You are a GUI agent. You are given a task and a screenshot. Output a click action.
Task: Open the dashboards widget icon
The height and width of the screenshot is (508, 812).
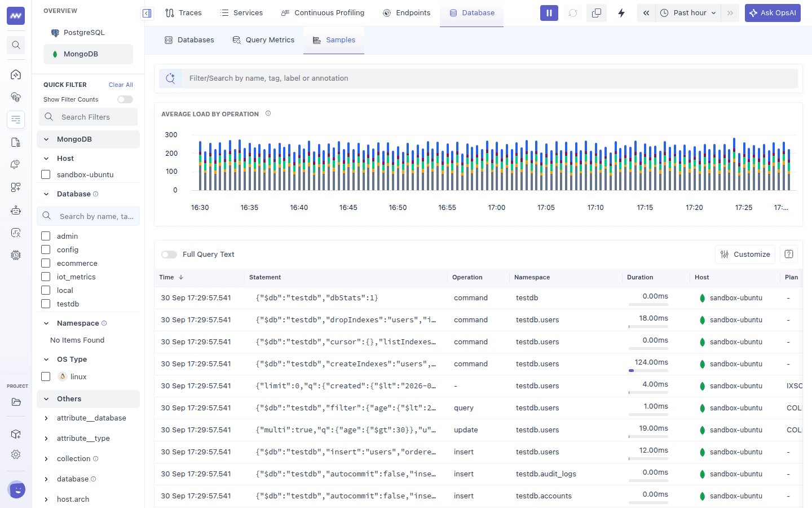[x=16, y=187]
